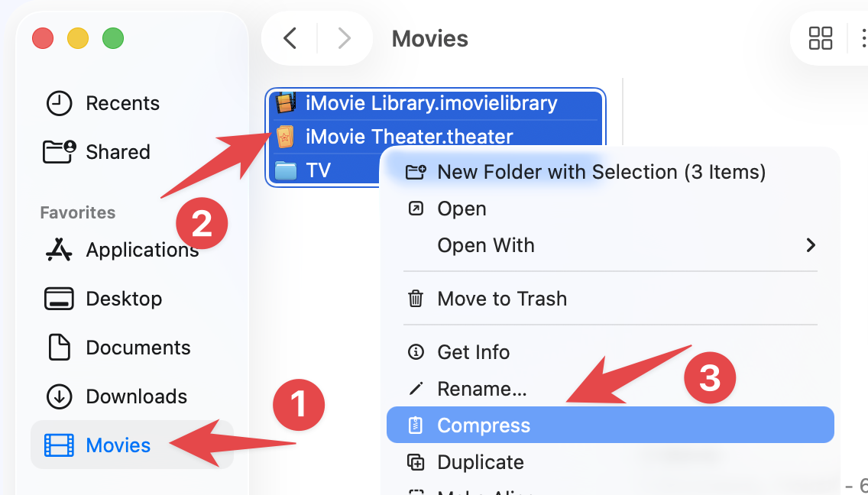Switch to icon grid view

pos(821,38)
